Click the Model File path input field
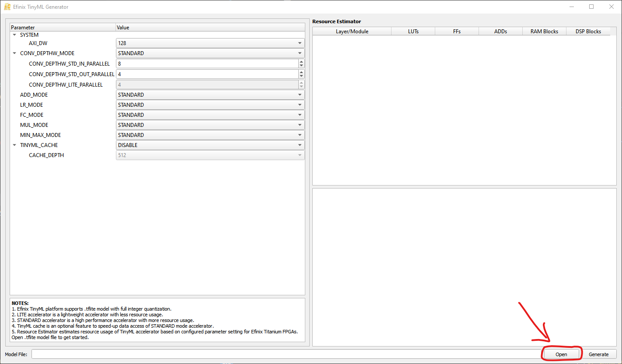 click(287, 354)
